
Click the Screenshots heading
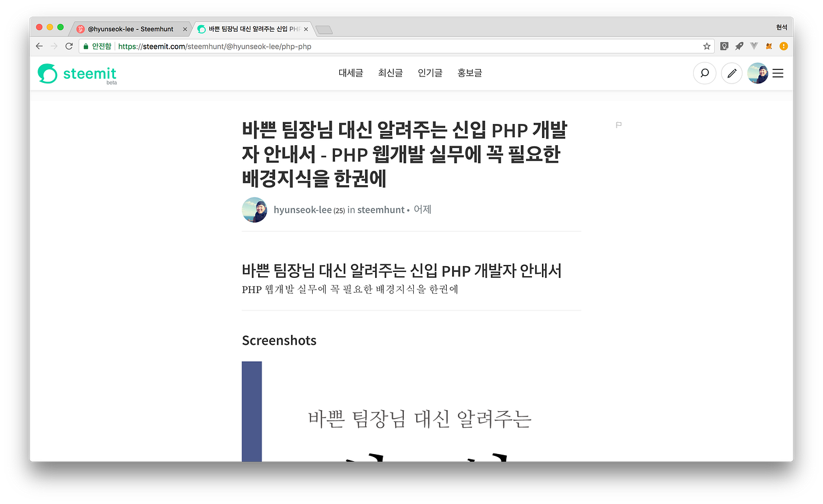(x=279, y=341)
